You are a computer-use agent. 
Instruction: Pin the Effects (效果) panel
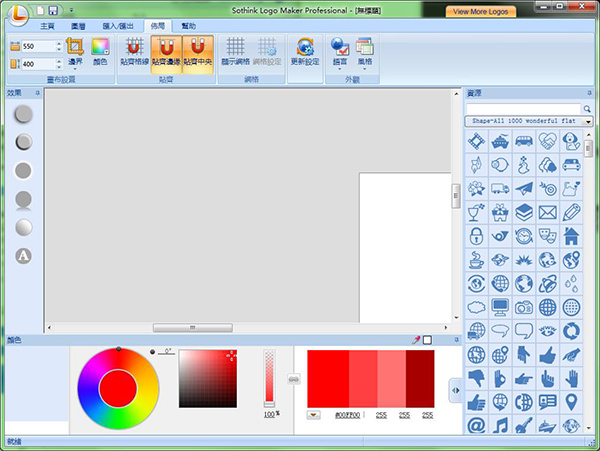coord(38,93)
